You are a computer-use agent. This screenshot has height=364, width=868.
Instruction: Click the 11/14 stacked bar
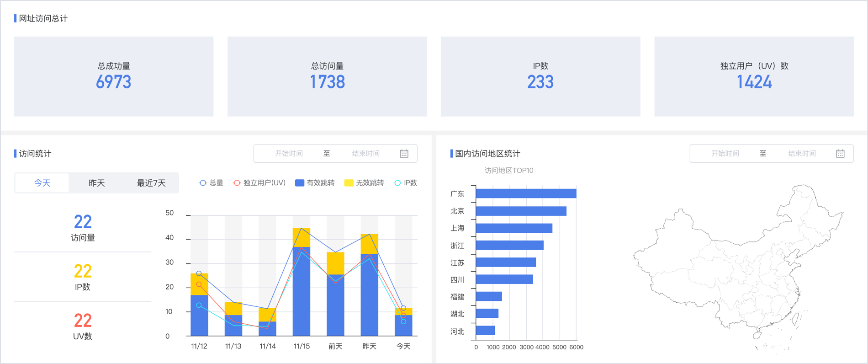point(267,322)
